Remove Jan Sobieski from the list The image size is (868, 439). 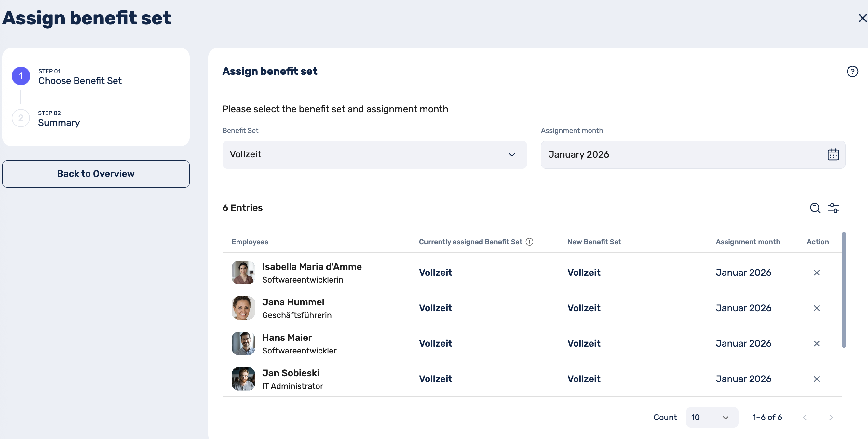point(816,379)
